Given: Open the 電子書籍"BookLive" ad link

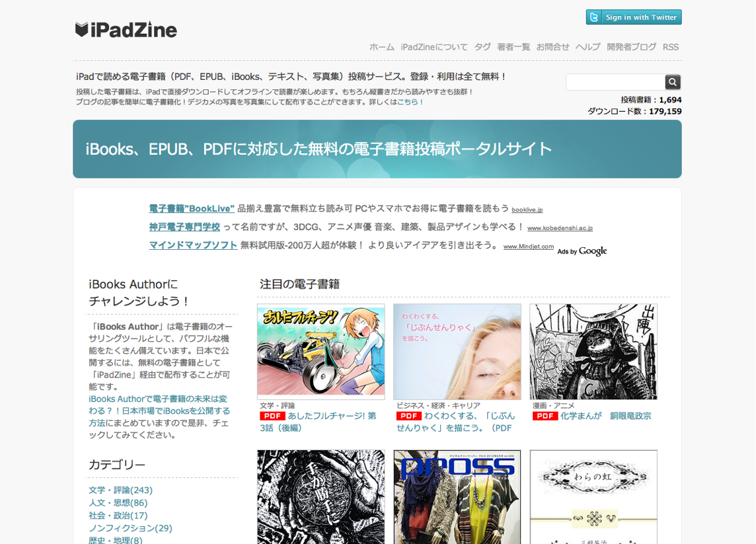Looking at the screenshot, I should click(x=192, y=208).
